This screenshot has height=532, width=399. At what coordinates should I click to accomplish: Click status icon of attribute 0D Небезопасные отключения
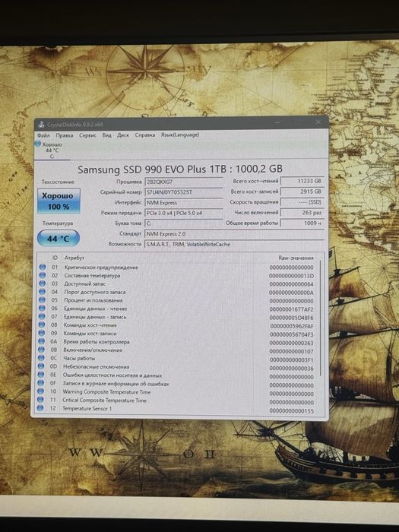tap(41, 366)
